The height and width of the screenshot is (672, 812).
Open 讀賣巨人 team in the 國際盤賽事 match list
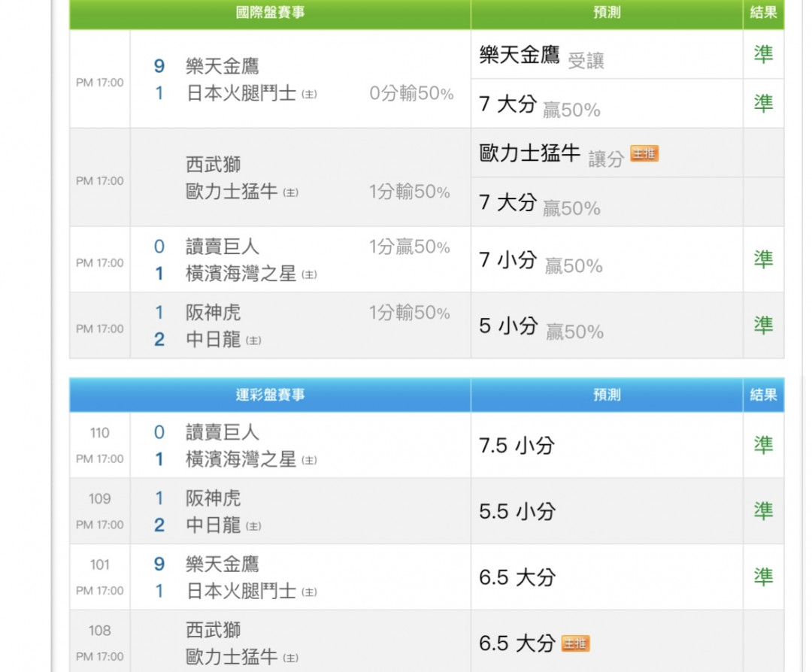point(222,247)
